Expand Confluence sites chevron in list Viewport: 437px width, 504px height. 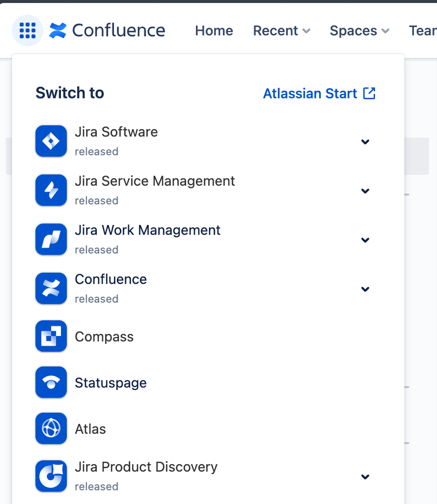tap(365, 289)
